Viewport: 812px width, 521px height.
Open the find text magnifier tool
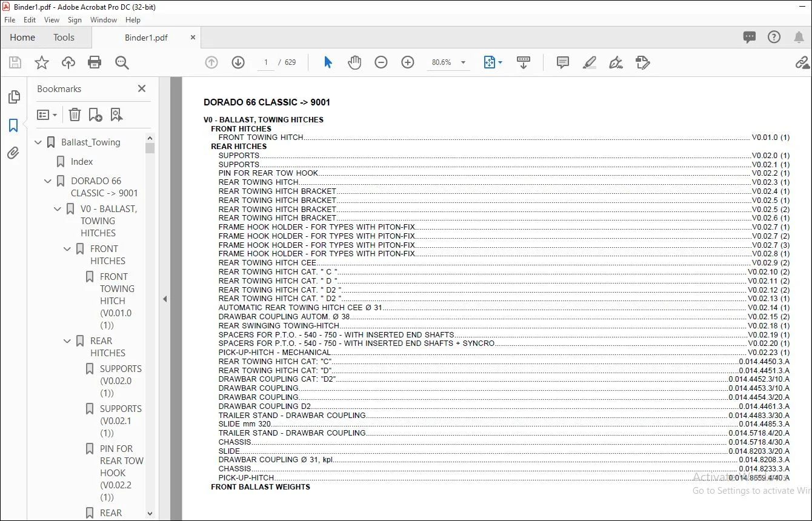(122, 62)
